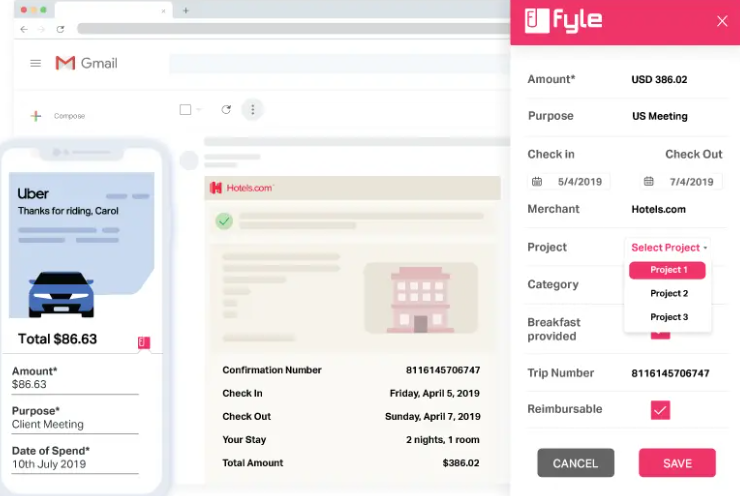Viewport: 740px width, 496px height.
Task: Open a new browser tab with plus
Action: [186, 10]
